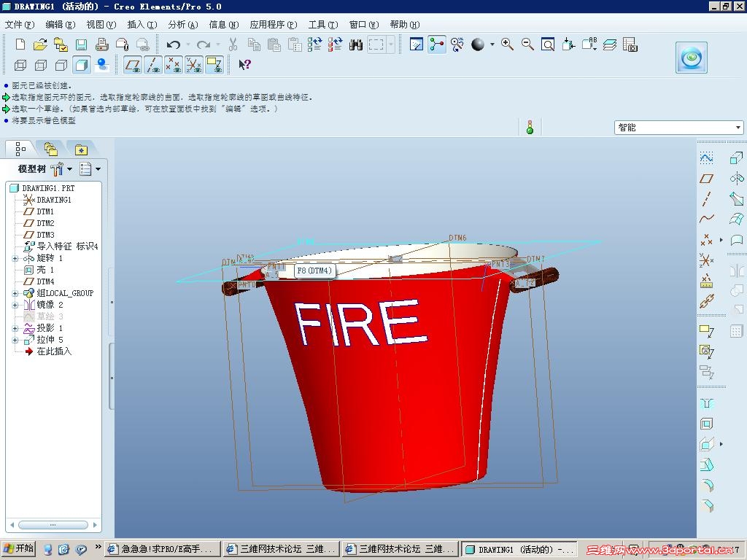Select the datum plane tool in right toolbar
Screen dimensions: 747x560
pos(705,177)
